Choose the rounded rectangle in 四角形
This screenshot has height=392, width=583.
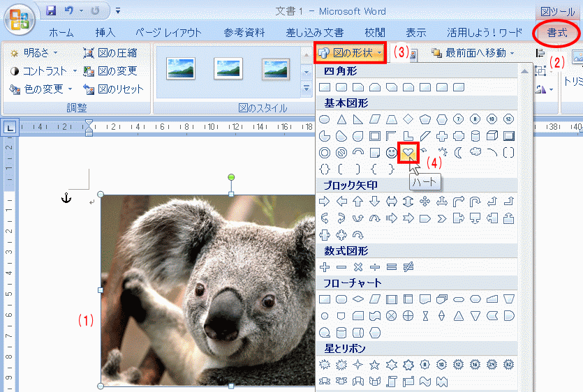click(x=341, y=87)
